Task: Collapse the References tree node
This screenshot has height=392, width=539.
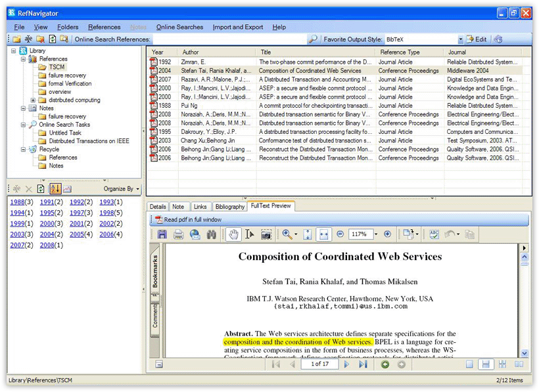Action: click(x=23, y=59)
